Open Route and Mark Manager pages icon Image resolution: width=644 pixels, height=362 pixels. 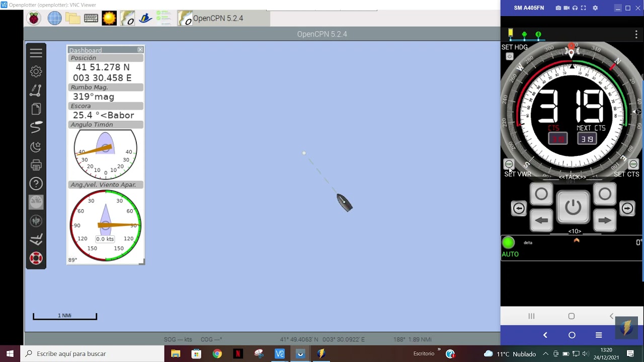[x=36, y=109]
